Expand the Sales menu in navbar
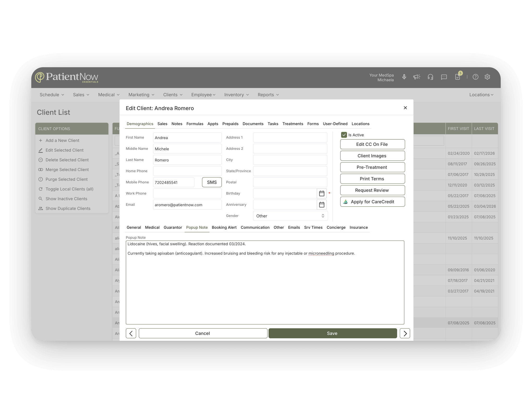 click(x=81, y=95)
